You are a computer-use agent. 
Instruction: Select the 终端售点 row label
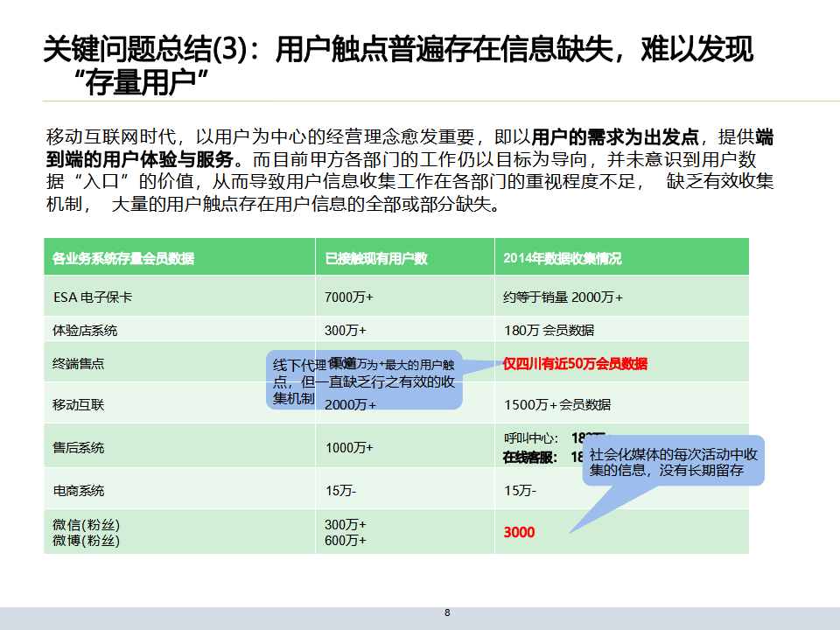click(x=78, y=364)
